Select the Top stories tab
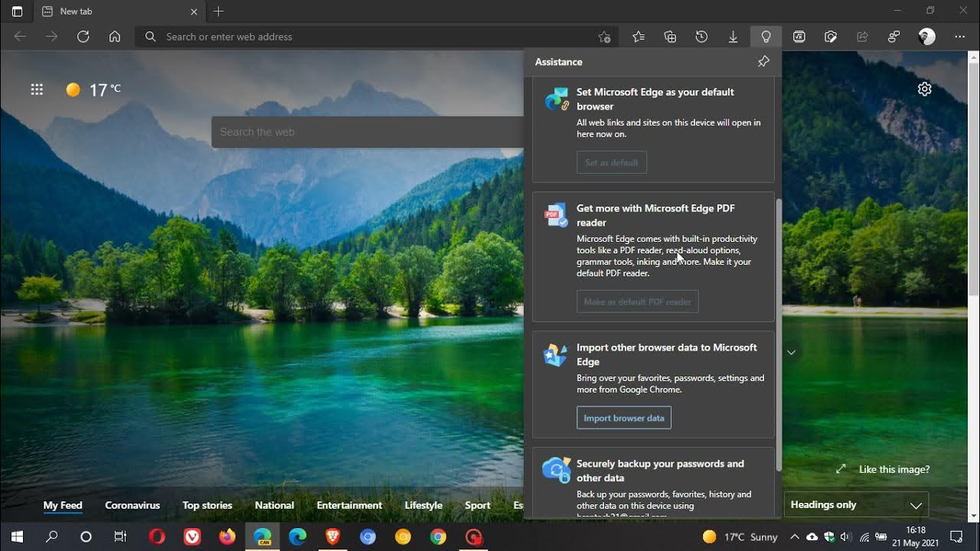 [207, 505]
